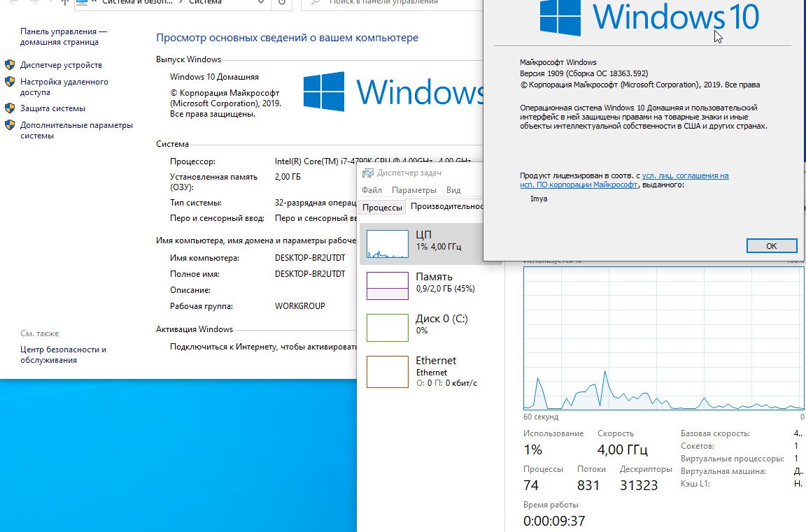Select the Ethernet performance graph thumbnail
Viewport: 806px width, 532px height.
[388, 372]
